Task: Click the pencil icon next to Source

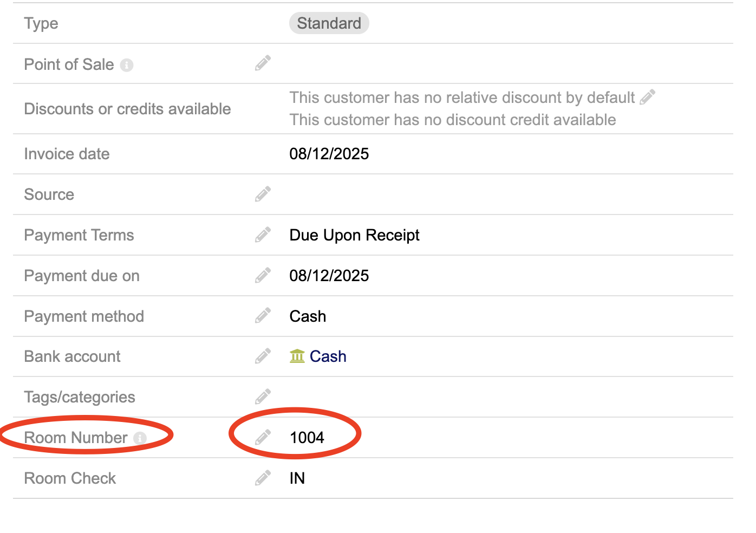Action: coord(263,194)
